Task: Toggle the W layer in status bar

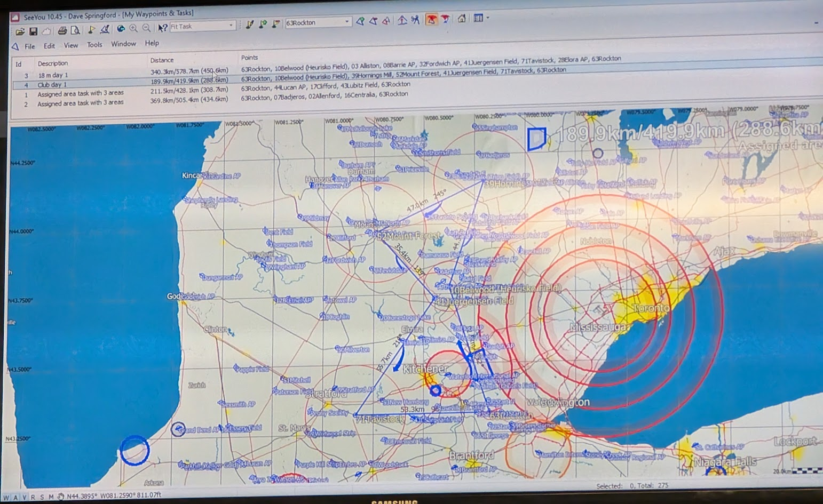Action: (6, 497)
